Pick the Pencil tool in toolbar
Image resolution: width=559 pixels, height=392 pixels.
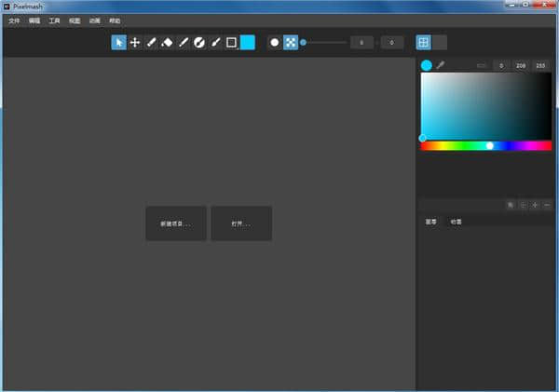tap(151, 42)
